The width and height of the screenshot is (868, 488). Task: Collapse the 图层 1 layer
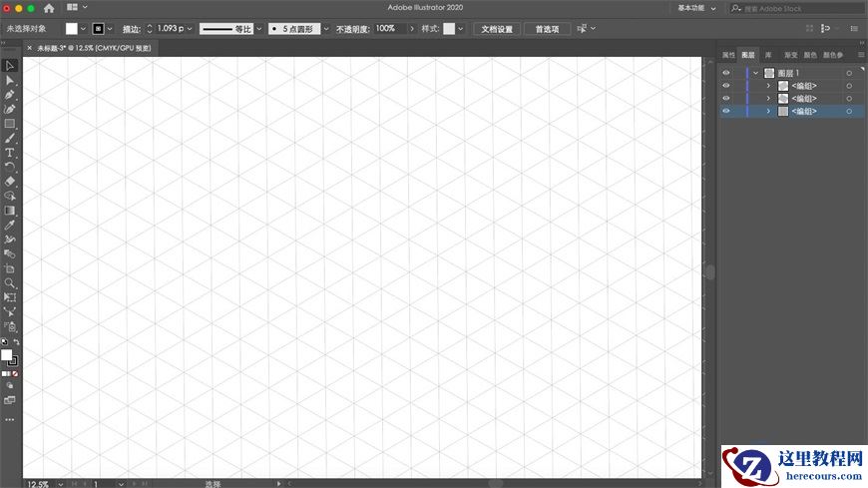click(755, 73)
